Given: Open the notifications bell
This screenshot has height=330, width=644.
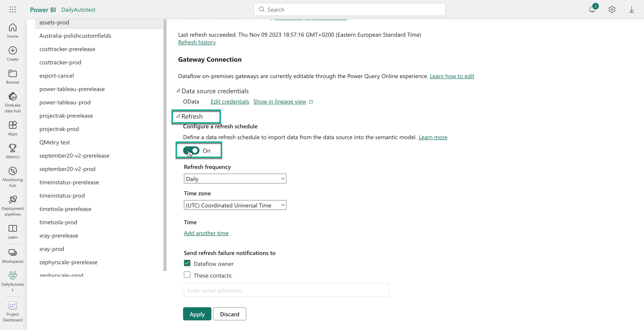Looking at the screenshot, I should (x=592, y=9).
